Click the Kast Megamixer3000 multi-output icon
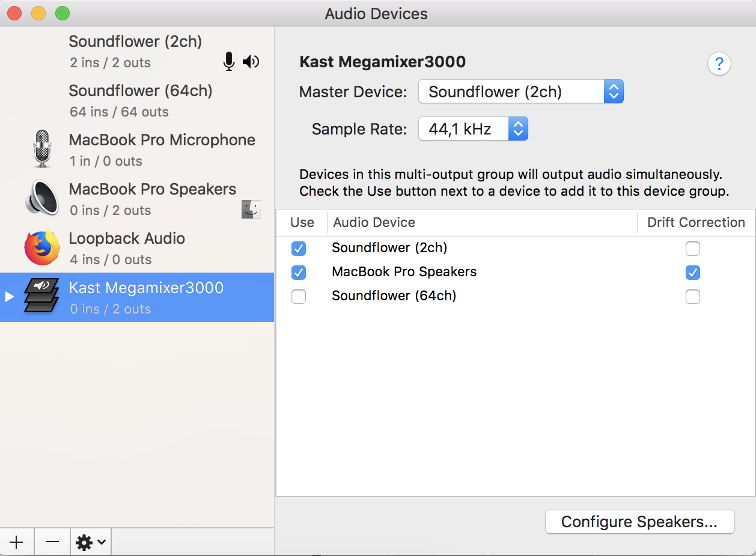Screen dimensions: 756x556 click(41, 297)
